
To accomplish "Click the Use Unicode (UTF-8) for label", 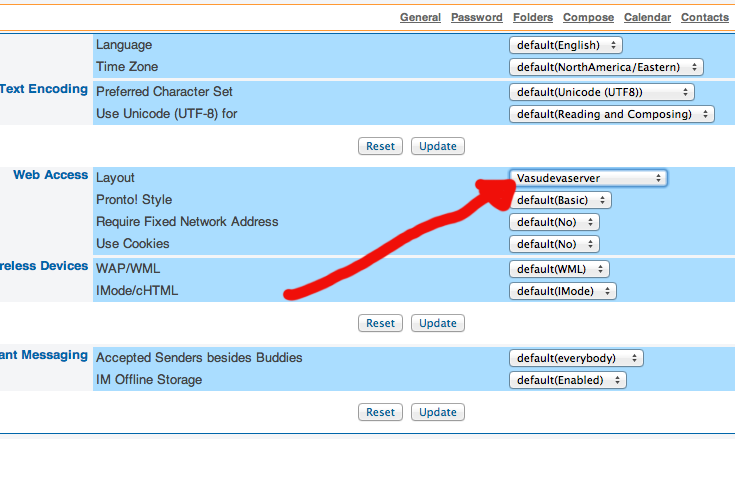I will click(x=166, y=113).
